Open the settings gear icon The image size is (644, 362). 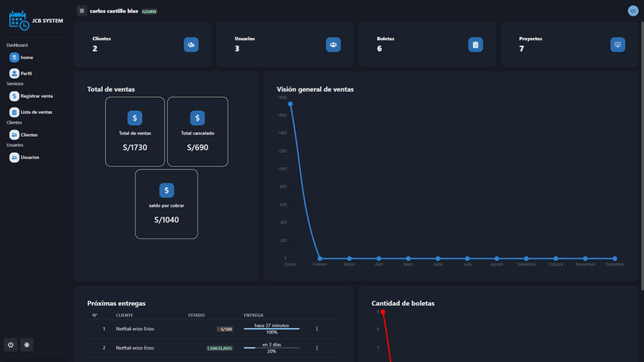pyautogui.click(x=26, y=345)
